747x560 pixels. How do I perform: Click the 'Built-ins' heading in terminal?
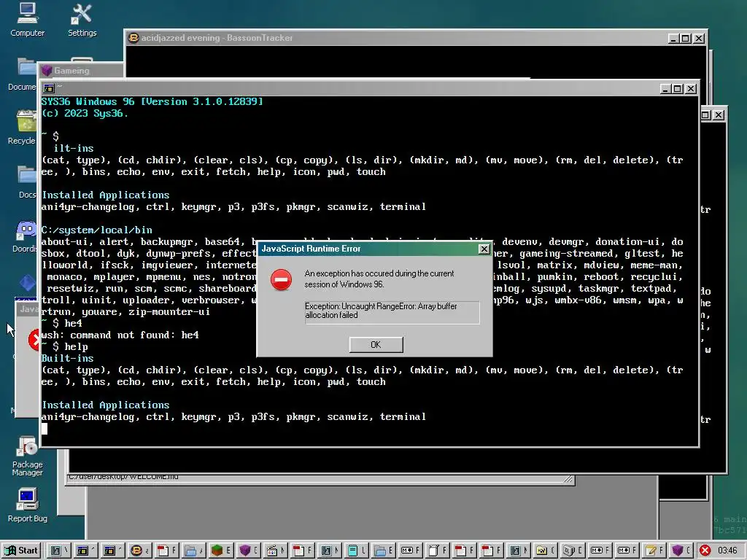click(68, 358)
